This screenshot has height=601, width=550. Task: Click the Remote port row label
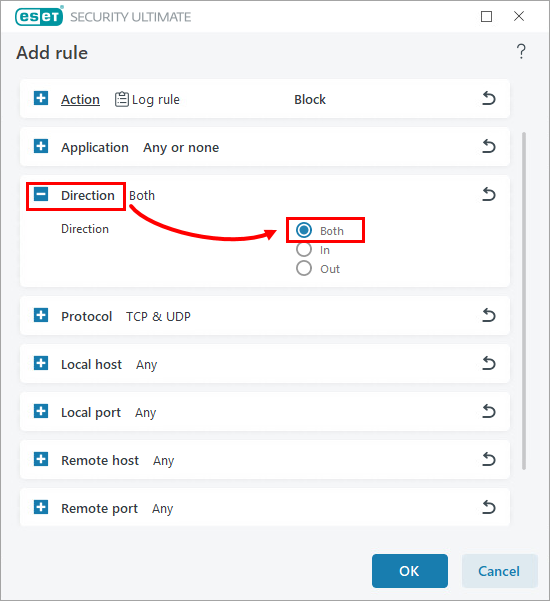click(x=99, y=509)
